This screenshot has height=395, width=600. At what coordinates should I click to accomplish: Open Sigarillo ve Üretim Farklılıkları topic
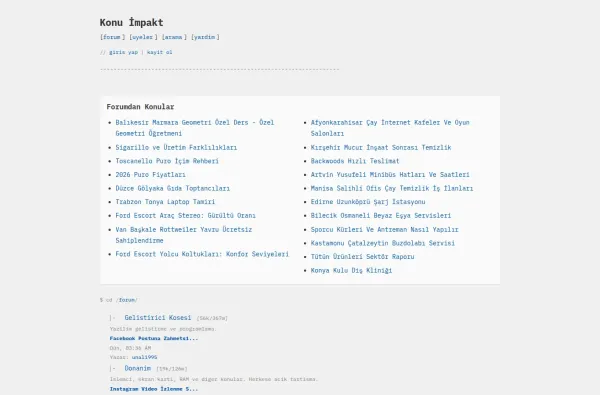176,147
